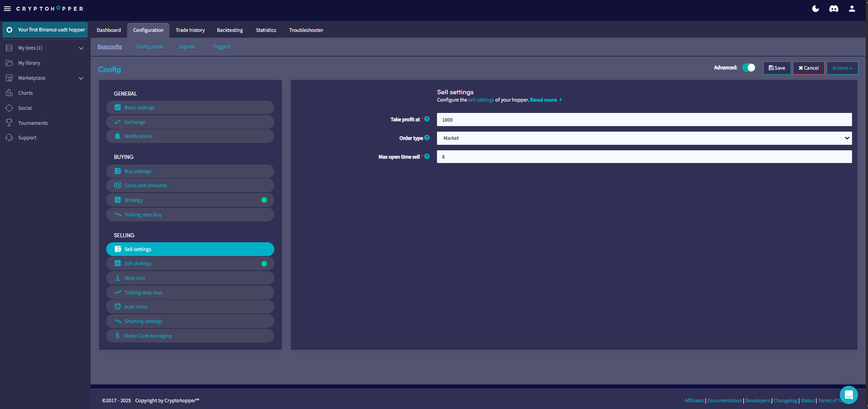868x409 pixels.
Task: Click the hopper status circle icon
Action: 10,30
